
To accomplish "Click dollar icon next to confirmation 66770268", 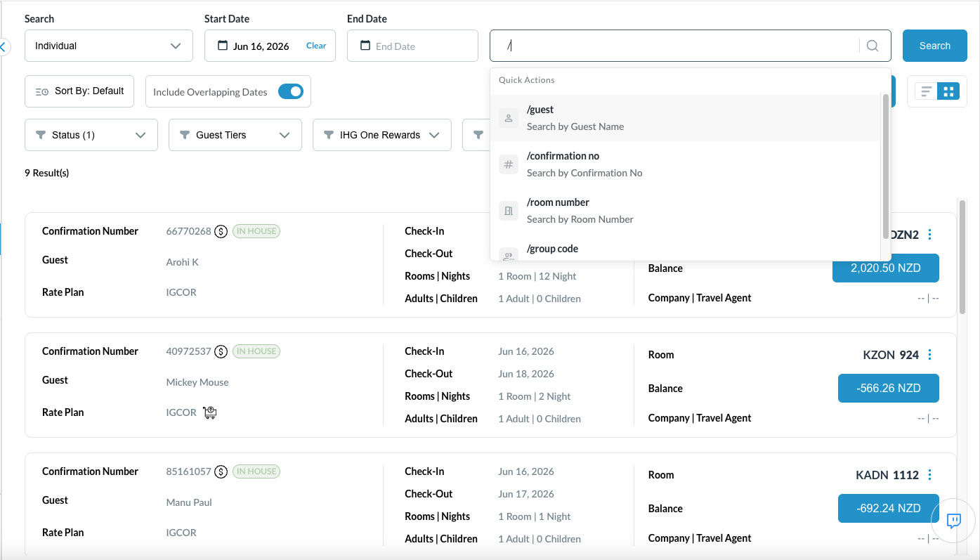I will (x=221, y=231).
